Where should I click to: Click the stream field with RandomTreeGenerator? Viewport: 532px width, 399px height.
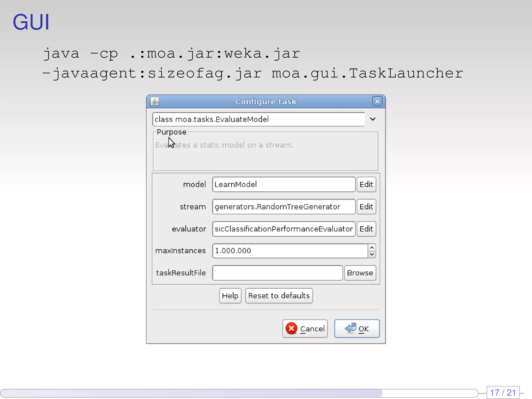(284, 207)
